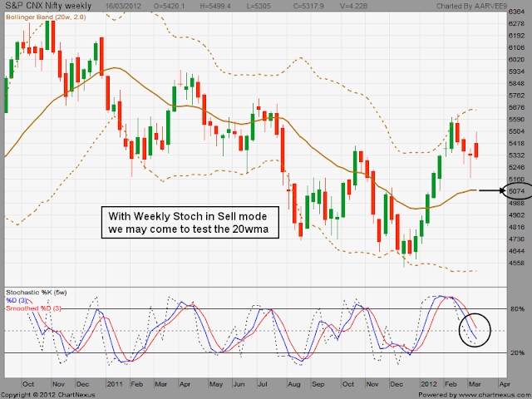Click the Aug month label on time axis
532x399 pixels.
(293, 384)
